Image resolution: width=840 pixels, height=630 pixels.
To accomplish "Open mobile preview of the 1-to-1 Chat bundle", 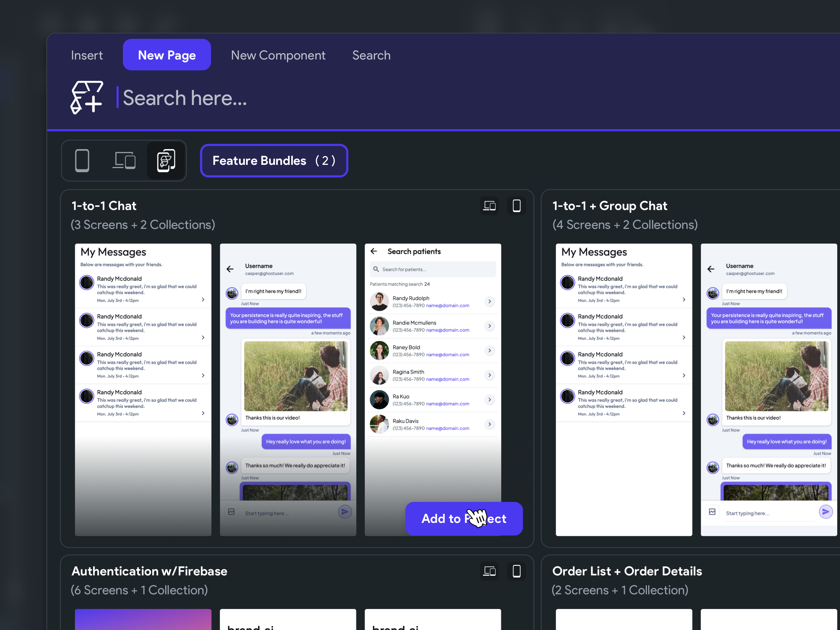I will click(x=517, y=205).
